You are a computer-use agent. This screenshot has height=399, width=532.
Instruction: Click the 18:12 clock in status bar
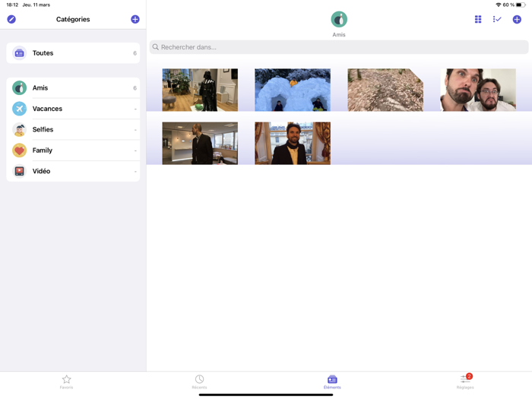12,5
